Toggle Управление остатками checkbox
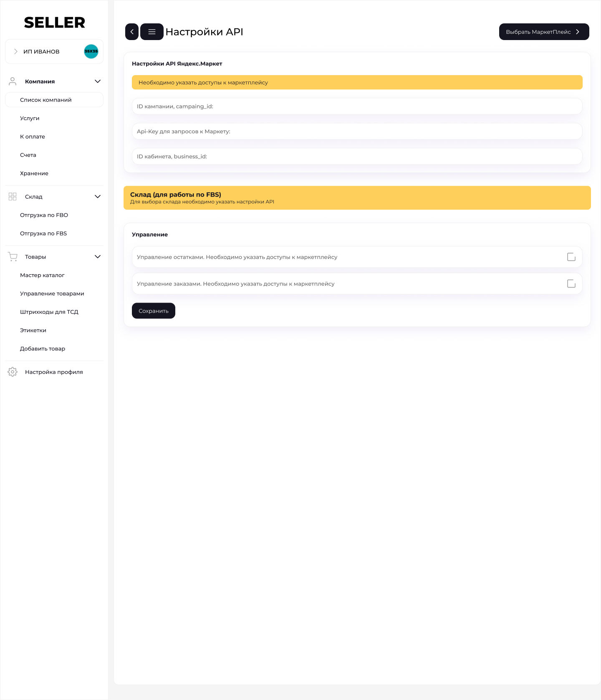 [571, 257]
